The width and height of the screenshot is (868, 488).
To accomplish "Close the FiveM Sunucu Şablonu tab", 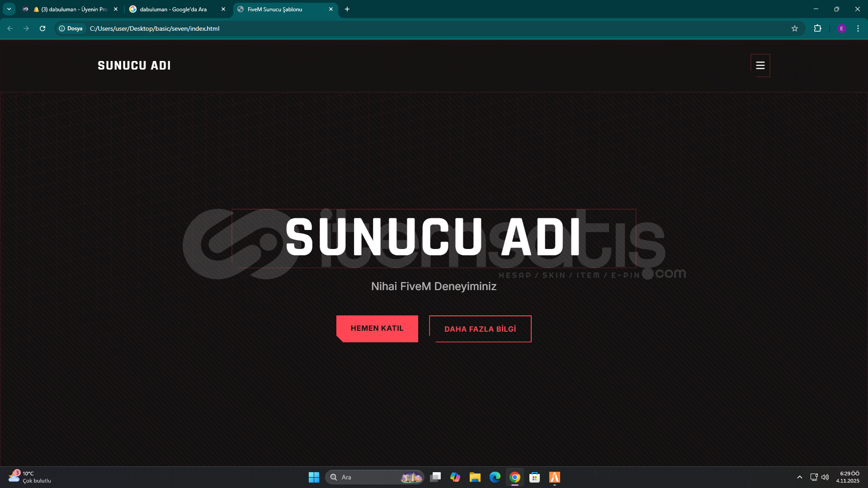I will (330, 9).
